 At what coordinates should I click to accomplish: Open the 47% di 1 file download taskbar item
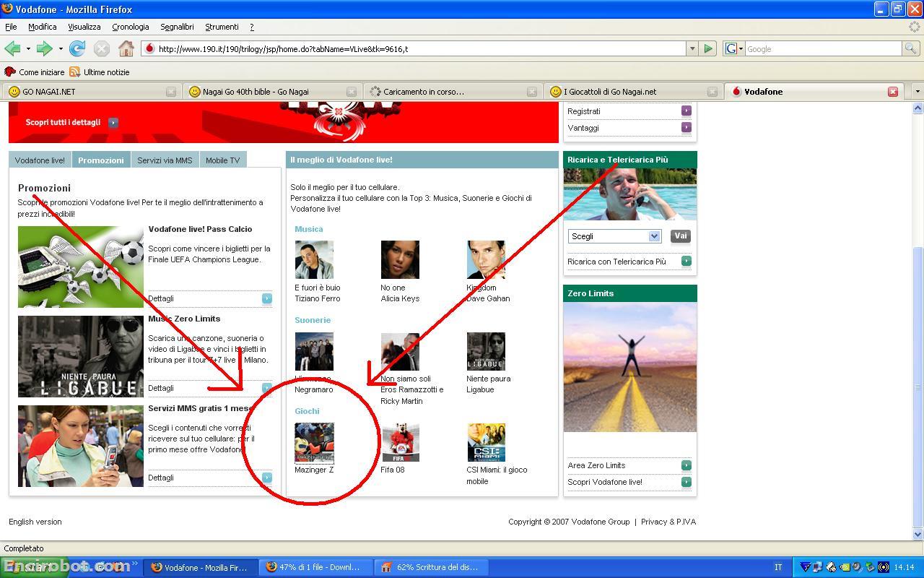317,567
